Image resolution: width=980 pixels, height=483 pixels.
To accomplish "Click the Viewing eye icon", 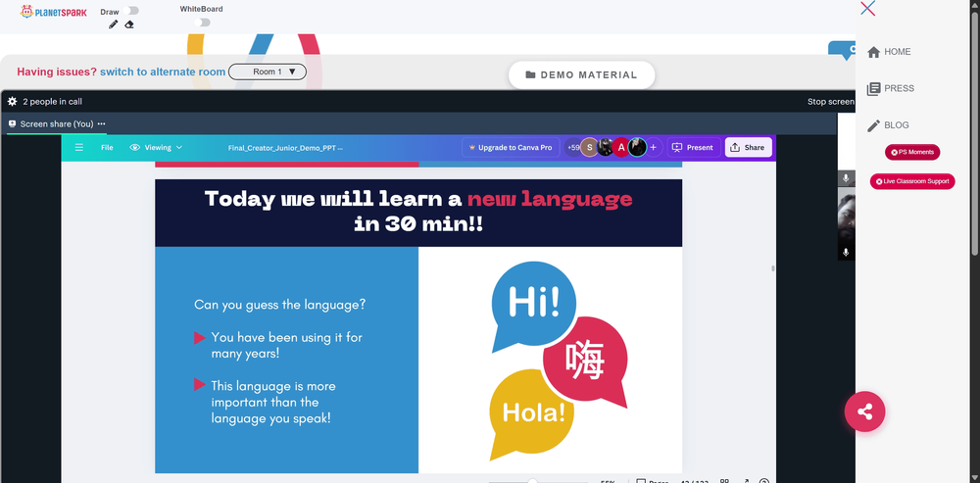I will [x=135, y=148].
